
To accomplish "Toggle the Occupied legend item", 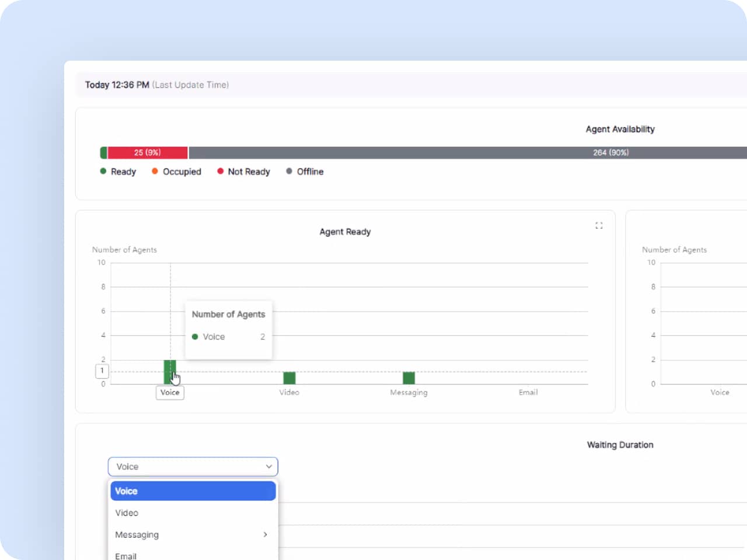I will (176, 171).
